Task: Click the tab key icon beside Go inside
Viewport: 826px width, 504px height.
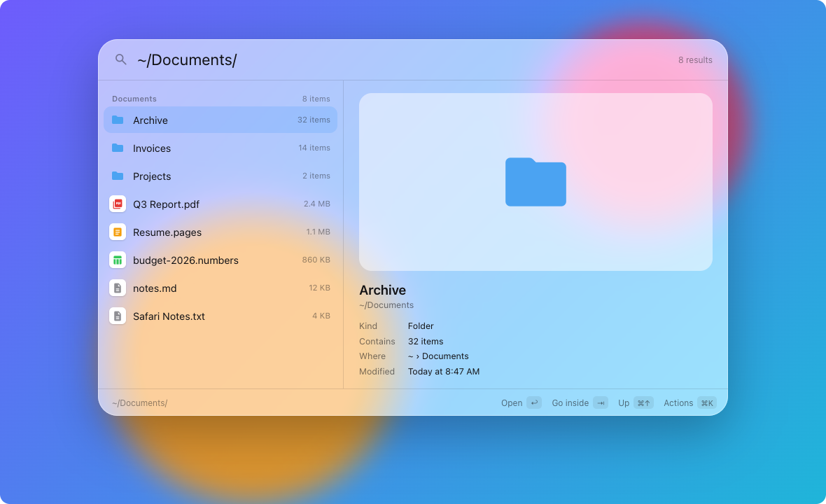Action: [x=601, y=403]
